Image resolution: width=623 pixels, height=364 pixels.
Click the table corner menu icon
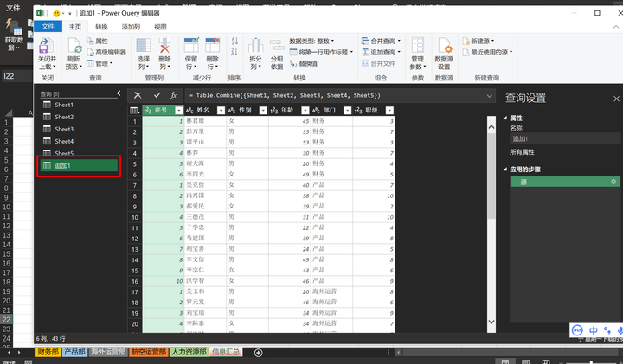pyautogui.click(x=134, y=111)
